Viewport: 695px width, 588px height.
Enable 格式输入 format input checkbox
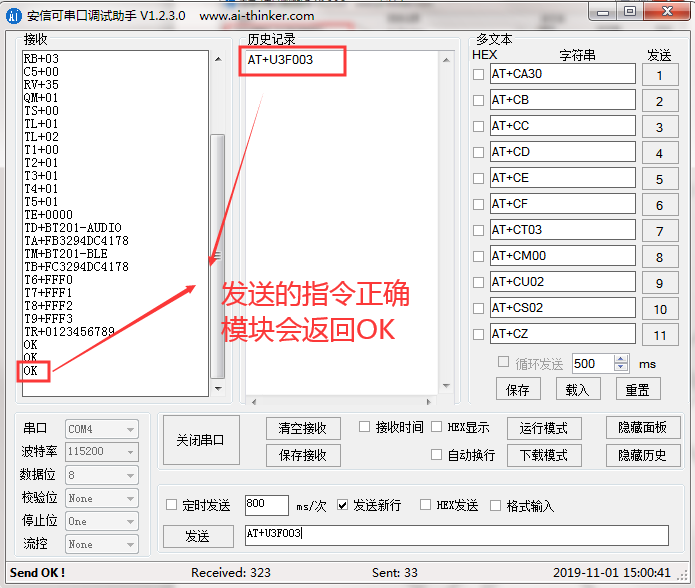pos(496,505)
